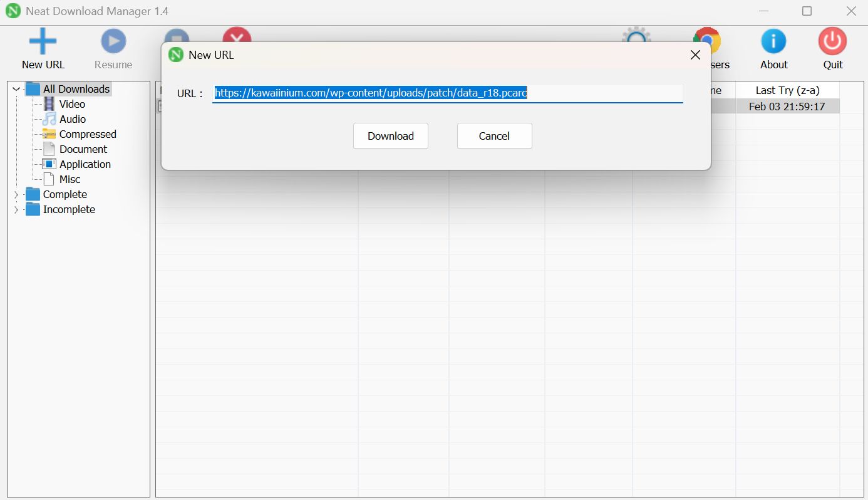
Task: Click the Resume toolbar label
Action: pos(113,65)
